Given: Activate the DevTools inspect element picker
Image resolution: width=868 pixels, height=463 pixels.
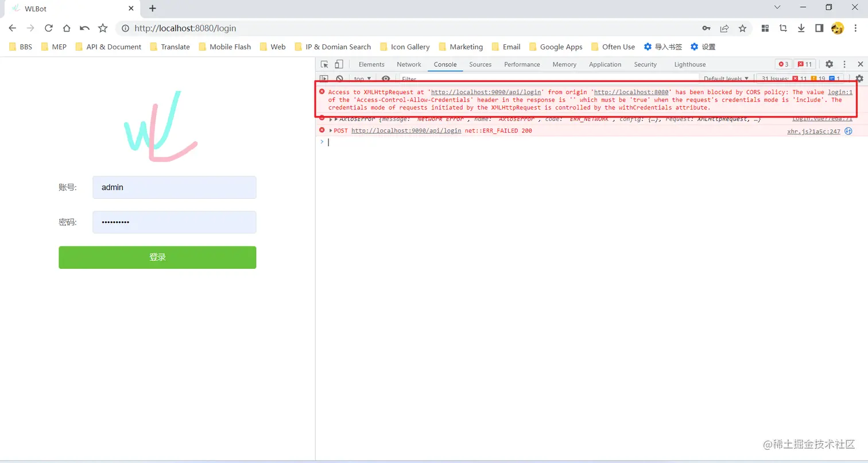Looking at the screenshot, I should [x=324, y=64].
